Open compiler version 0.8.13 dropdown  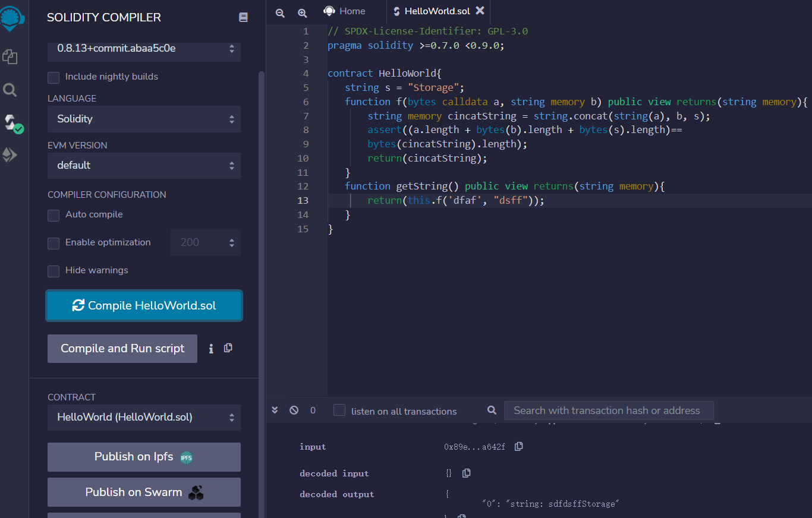click(144, 49)
